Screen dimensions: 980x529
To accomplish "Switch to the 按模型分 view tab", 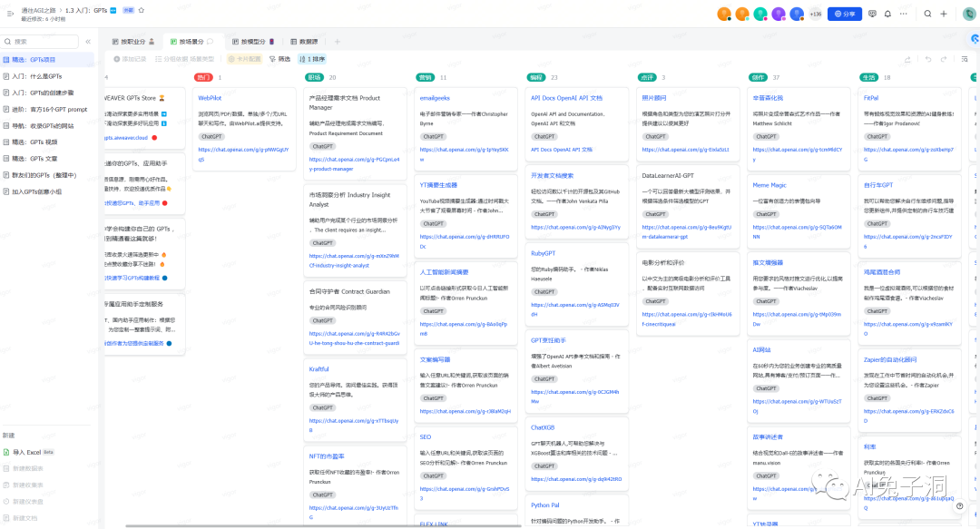I will tap(253, 41).
